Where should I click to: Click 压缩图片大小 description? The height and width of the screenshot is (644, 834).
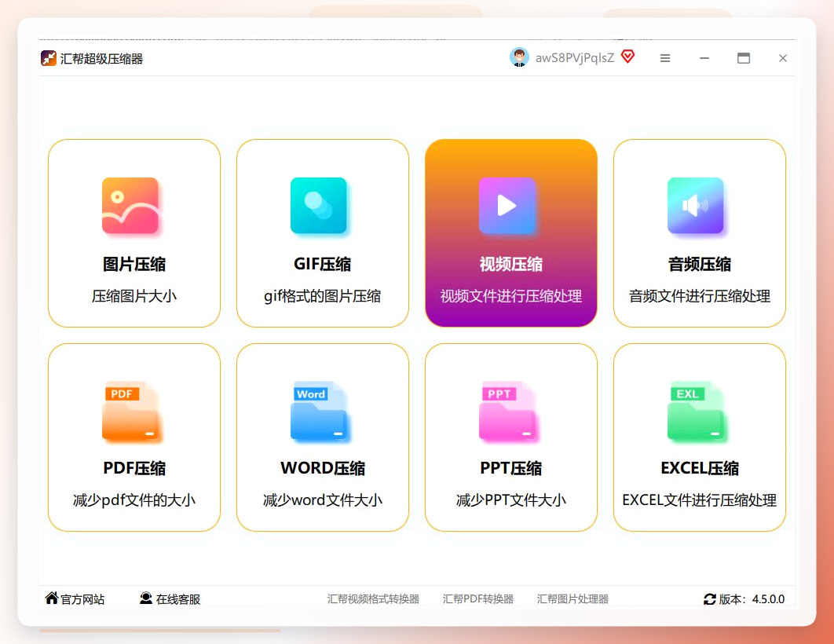134,296
